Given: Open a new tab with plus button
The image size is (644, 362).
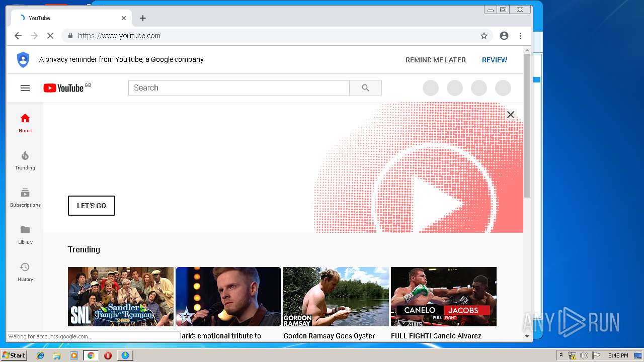Looking at the screenshot, I should (x=143, y=18).
